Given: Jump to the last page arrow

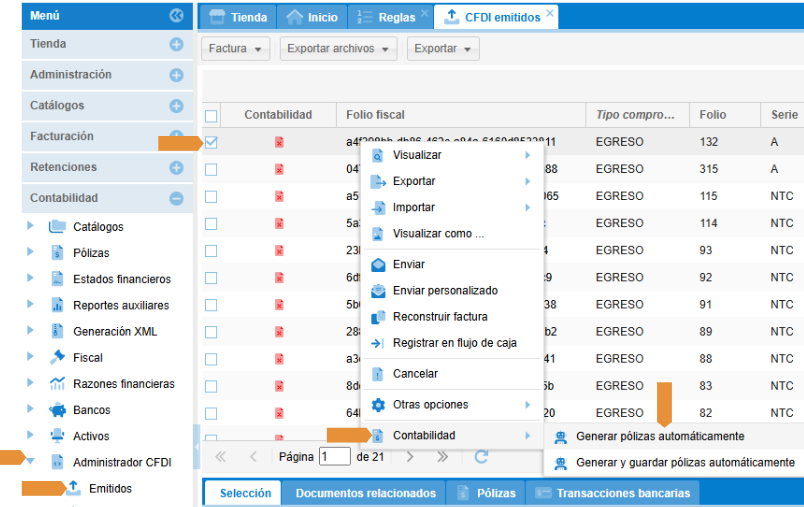Looking at the screenshot, I should [442, 456].
